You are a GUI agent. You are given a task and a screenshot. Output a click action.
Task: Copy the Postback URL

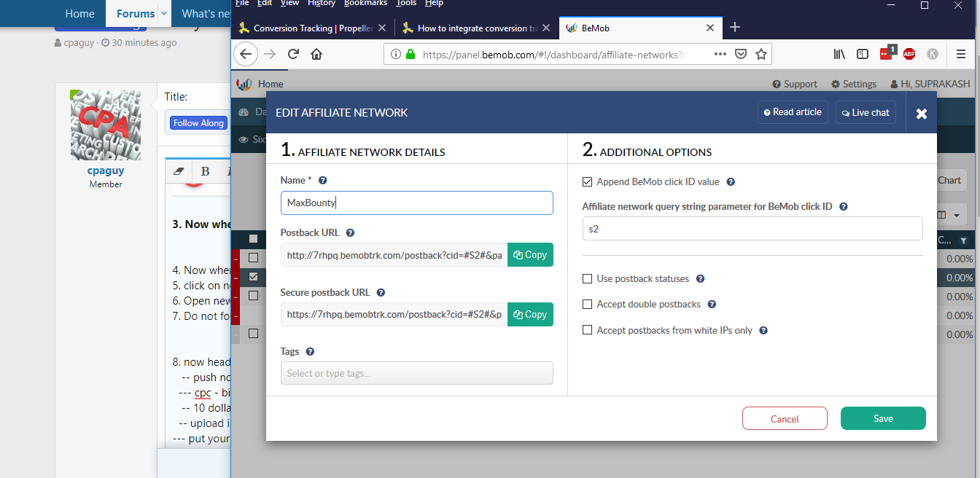(x=530, y=255)
